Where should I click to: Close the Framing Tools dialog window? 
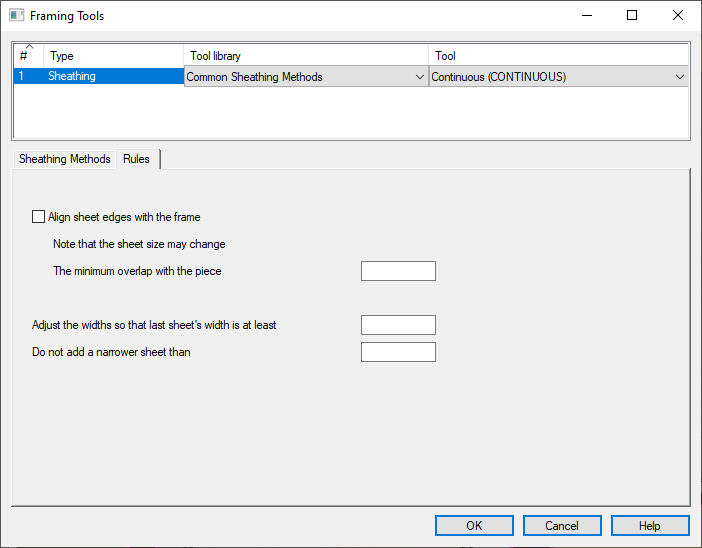[x=678, y=16]
